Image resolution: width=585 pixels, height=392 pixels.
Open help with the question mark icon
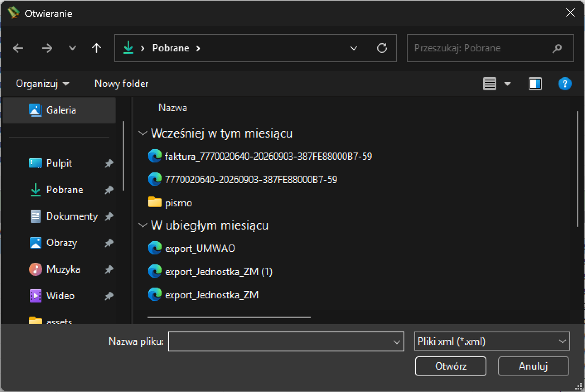(565, 84)
